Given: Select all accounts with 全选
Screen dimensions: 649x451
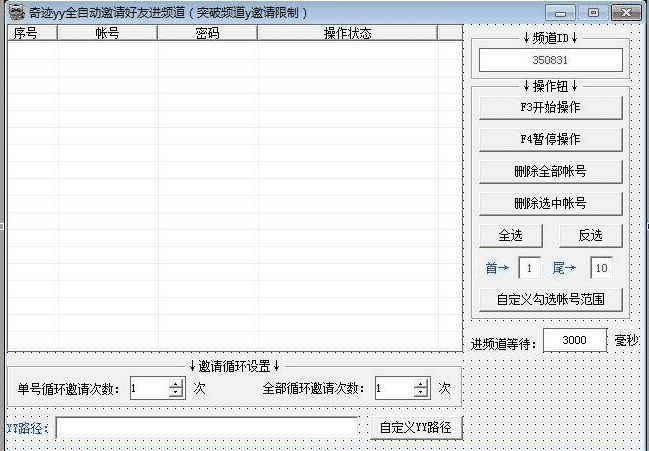Looking at the screenshot, I should [x=510, y=235].
